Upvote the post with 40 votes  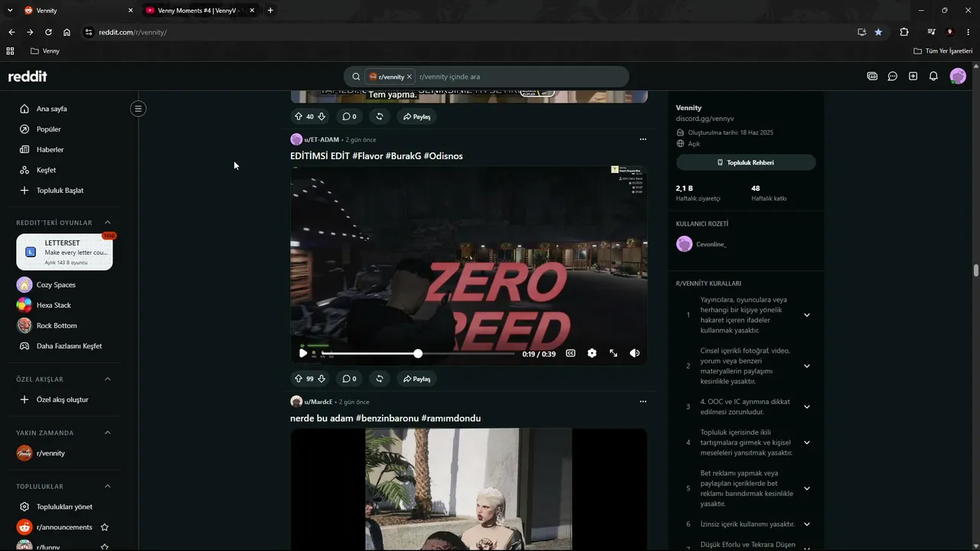point(299,116)
